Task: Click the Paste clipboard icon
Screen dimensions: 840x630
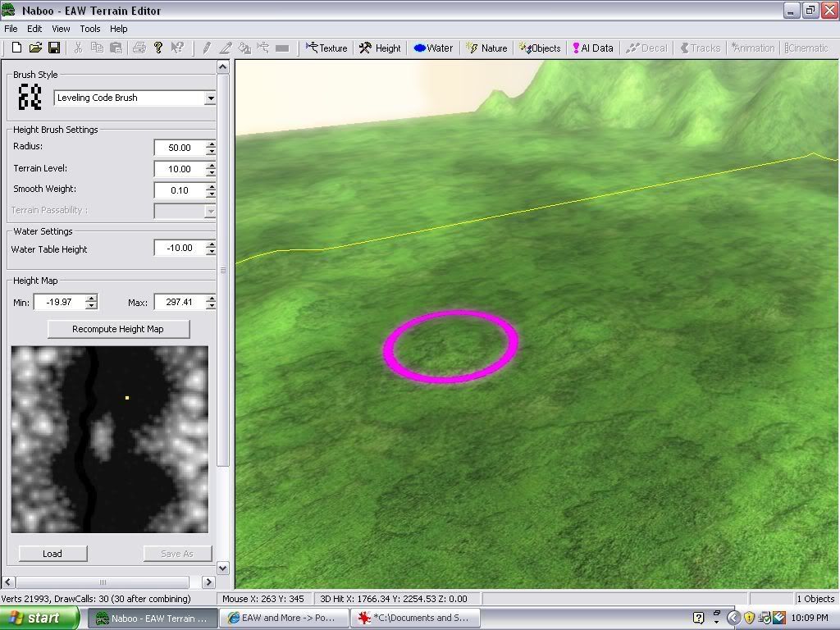Action: (116, 48)
